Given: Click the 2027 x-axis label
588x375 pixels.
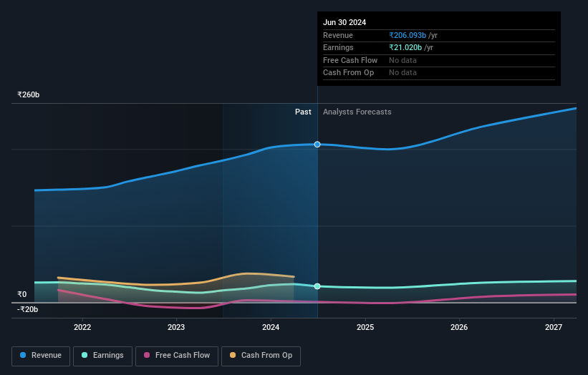Looking at the screenshot, I should click(x=554, y=327).
